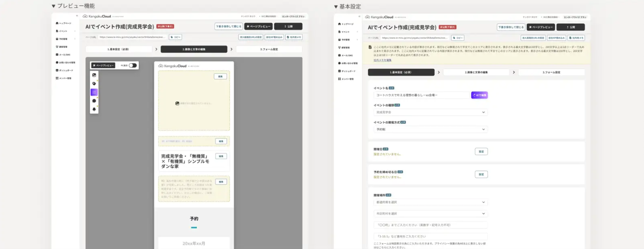644x249 pixels.
Task: Click the bell icon in preview floating toolbar
Action: [x=94, y=109]
